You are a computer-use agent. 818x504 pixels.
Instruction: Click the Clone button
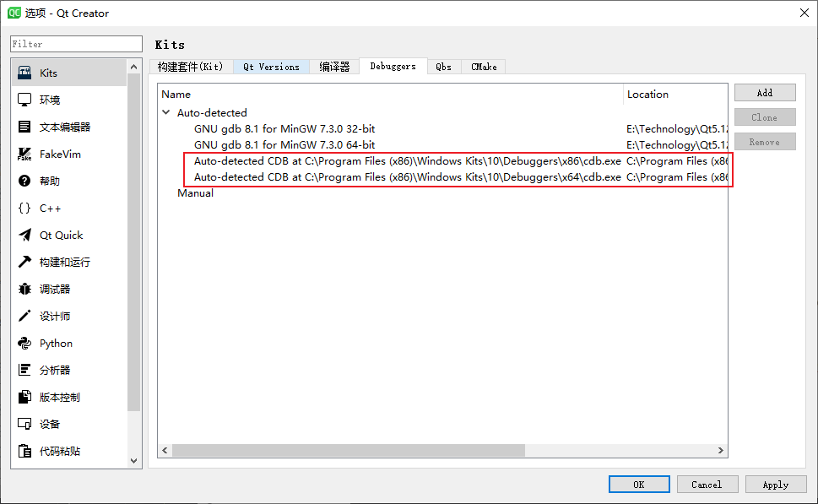click(x=765, y=117)
